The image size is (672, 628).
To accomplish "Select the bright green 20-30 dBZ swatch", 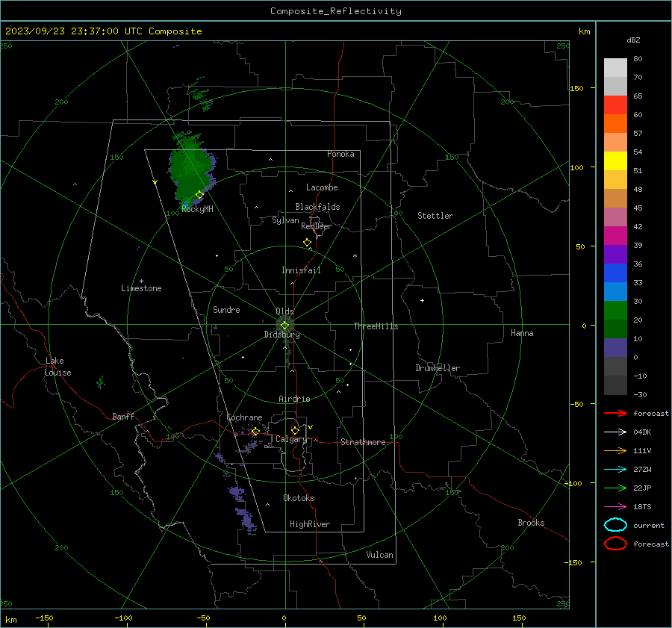I will pyautogui.click(x=615, y=311).
